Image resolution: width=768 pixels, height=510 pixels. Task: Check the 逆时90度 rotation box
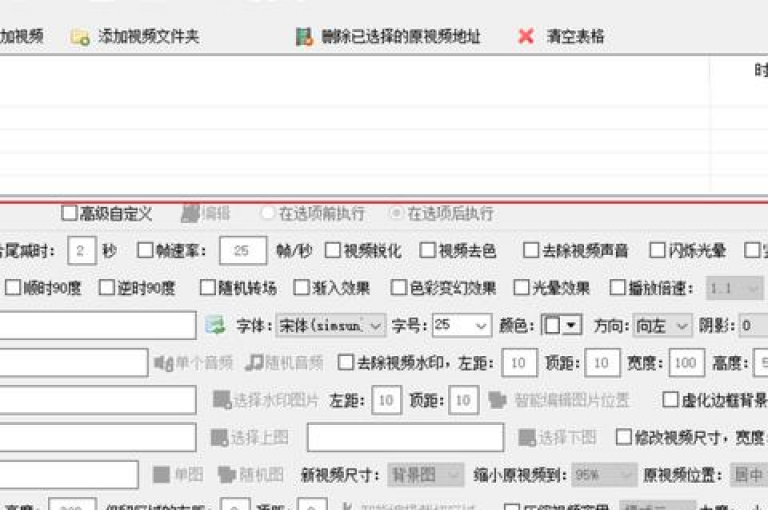coord(106,288)
